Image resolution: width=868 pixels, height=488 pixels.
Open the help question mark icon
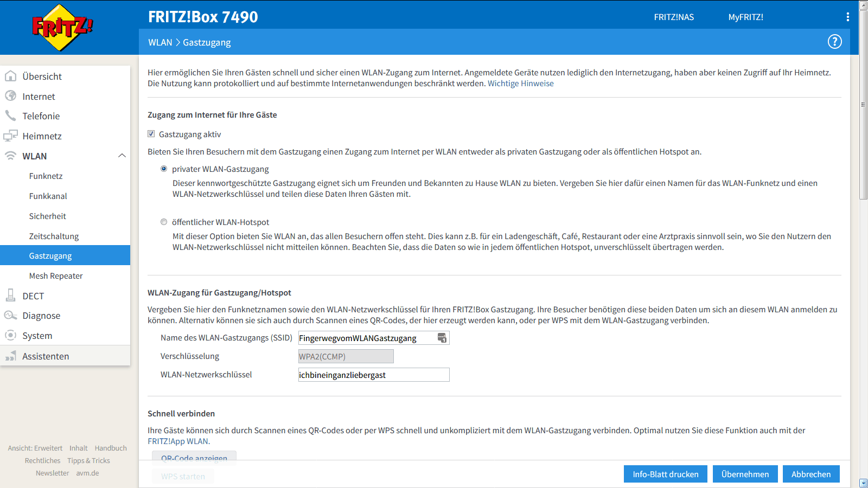click(834, 42)
